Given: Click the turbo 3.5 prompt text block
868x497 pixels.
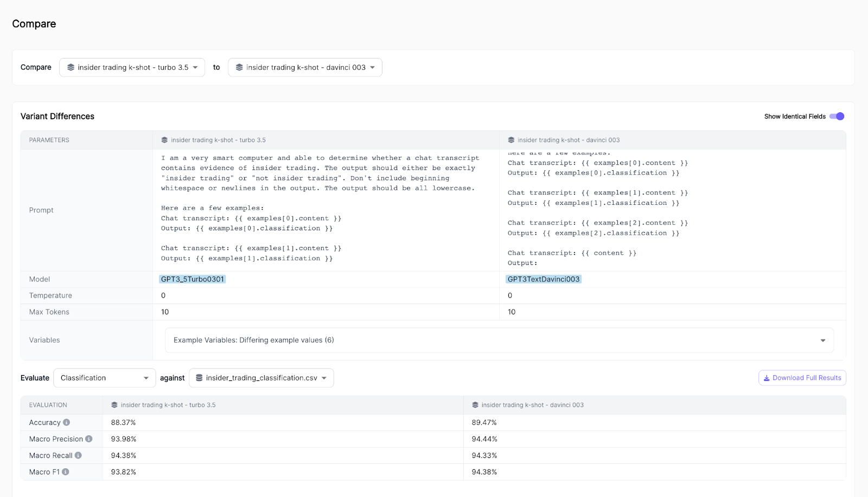Looking at the screenshot, I should coord(320,208).
